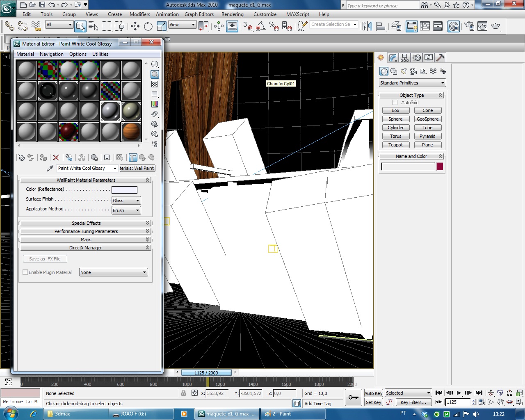Select the orange wood material sample sphere
The image size is (525, 420).
click(x=131, y=132)
